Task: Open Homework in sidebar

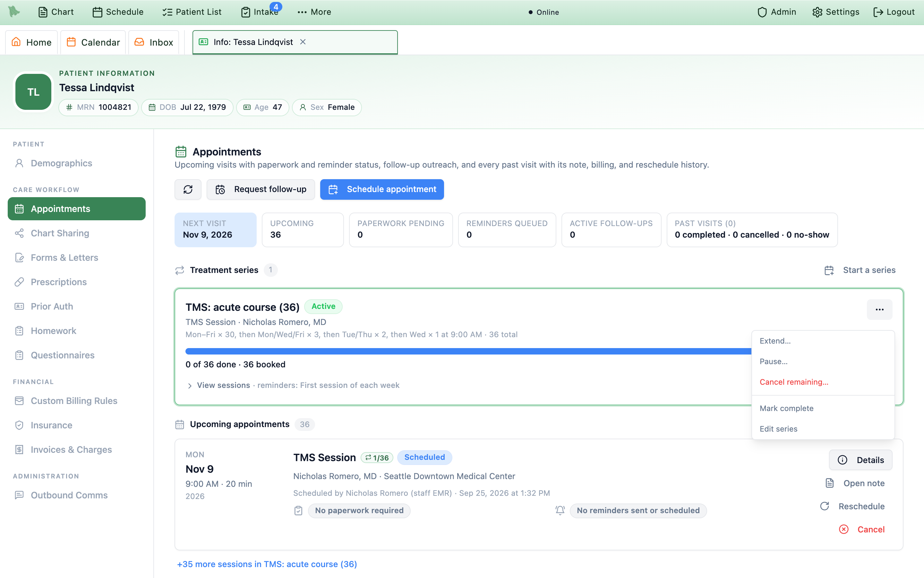Action: (x=76, y=331)
